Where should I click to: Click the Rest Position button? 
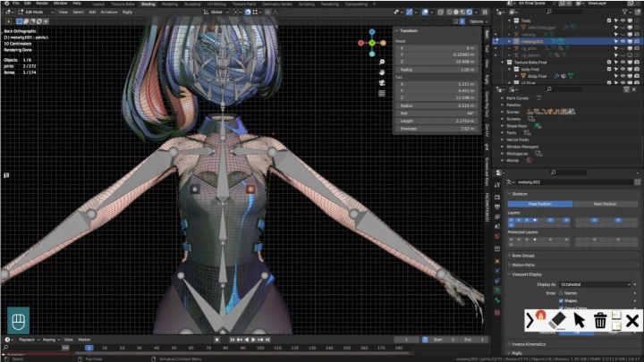pos(605,204)
